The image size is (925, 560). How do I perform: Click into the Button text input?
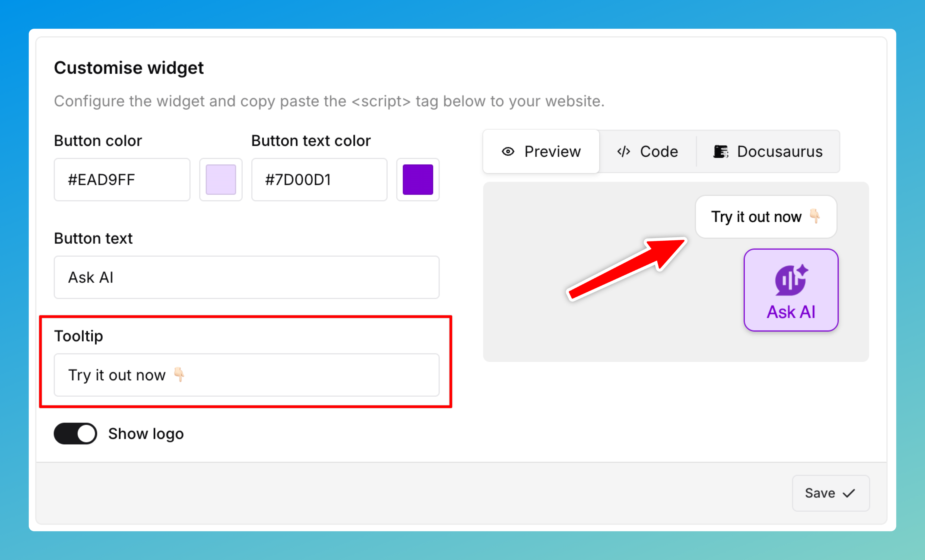tap(247, 277)
